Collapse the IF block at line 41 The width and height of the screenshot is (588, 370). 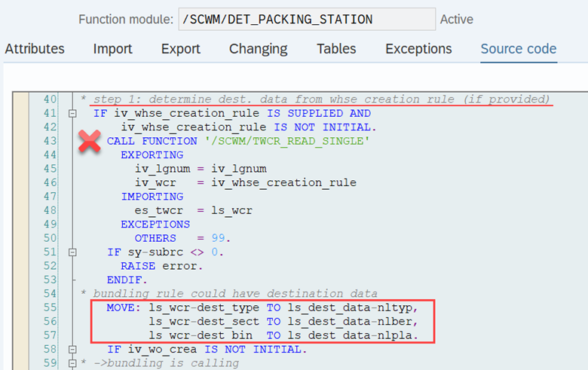(x=73, y=113)
